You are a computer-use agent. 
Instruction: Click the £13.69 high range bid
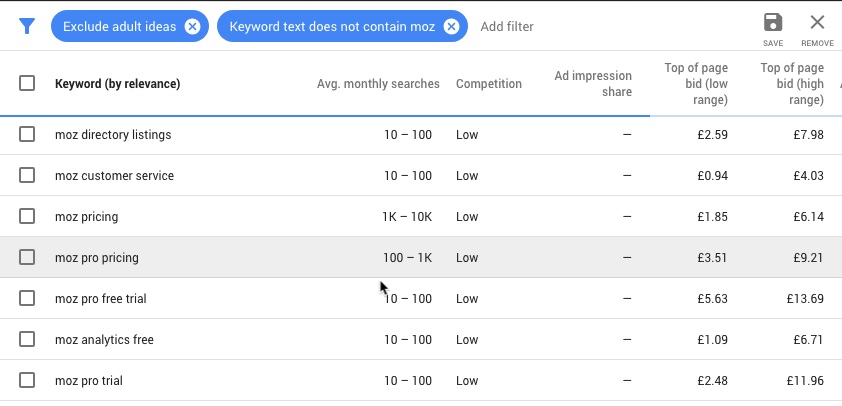click(x=805, y=299)
